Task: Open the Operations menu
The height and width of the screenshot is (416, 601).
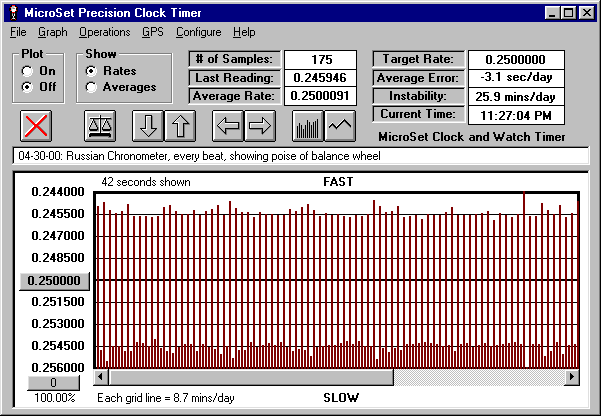Action: (x=105, y=32)
